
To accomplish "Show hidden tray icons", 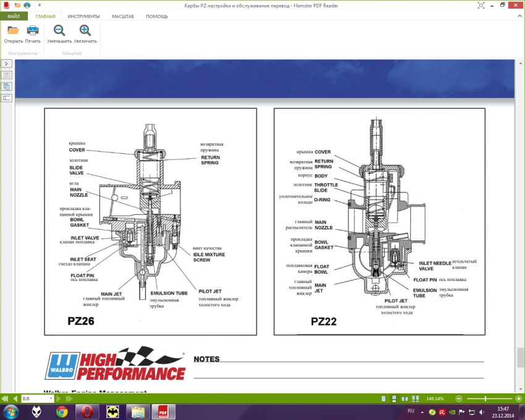I will coord(422,412).
